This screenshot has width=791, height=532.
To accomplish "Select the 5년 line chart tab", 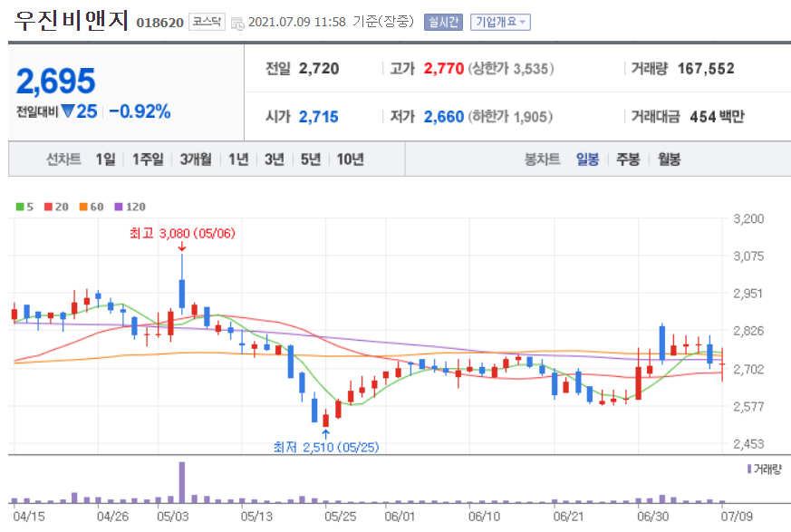I will coord(311,160).
